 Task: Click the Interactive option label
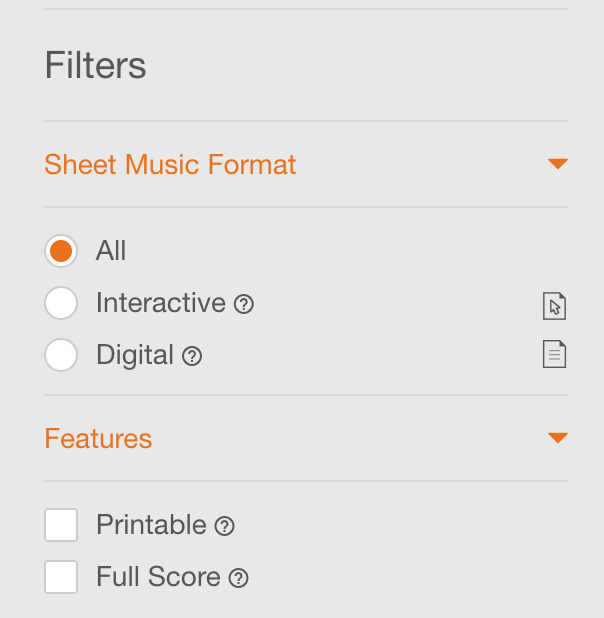point(161,303)
